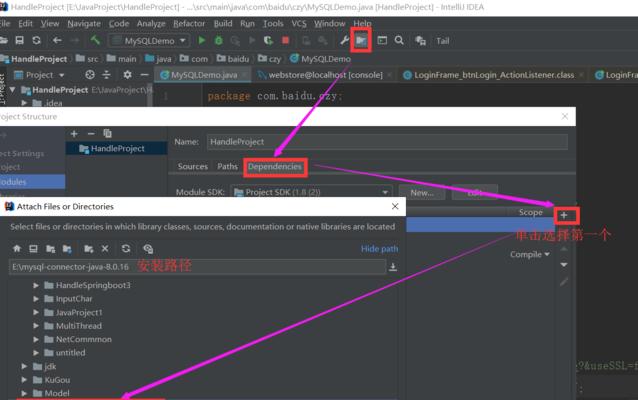Open the VCS menu
Image resolution: width=638 pixels, height=400 pixels.
[299, 24]
